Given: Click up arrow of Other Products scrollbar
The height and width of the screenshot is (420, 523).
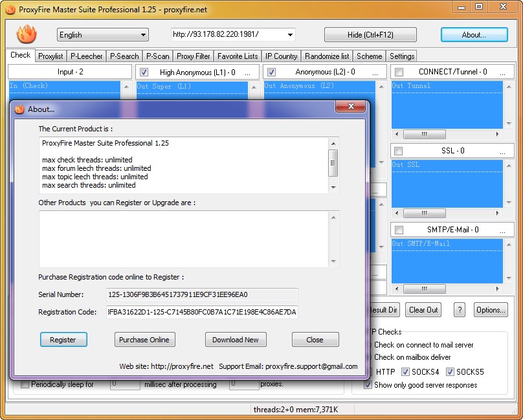Looking at the screenshot, I should tap(333, 217).
